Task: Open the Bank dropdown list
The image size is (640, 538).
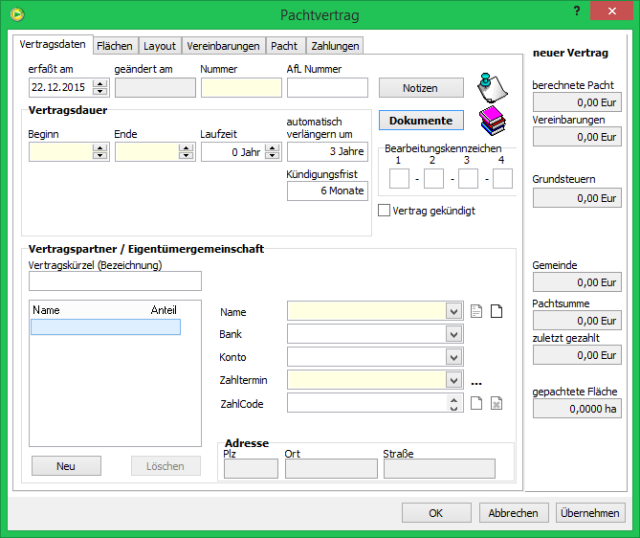Action: pos(454,335)
